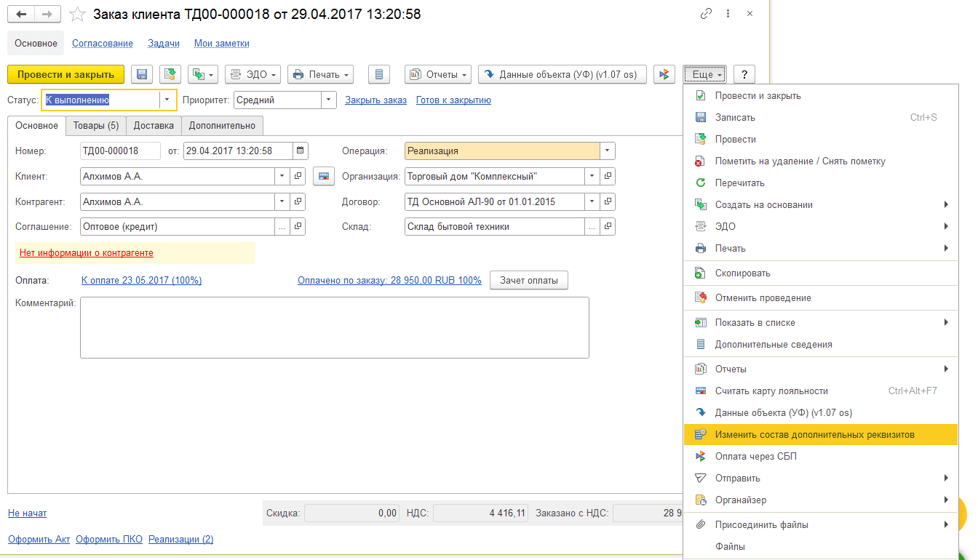The width and height of the screenshot is (978, 560).
Task: Open the Договор record button
Action: (x=608, y=201)
